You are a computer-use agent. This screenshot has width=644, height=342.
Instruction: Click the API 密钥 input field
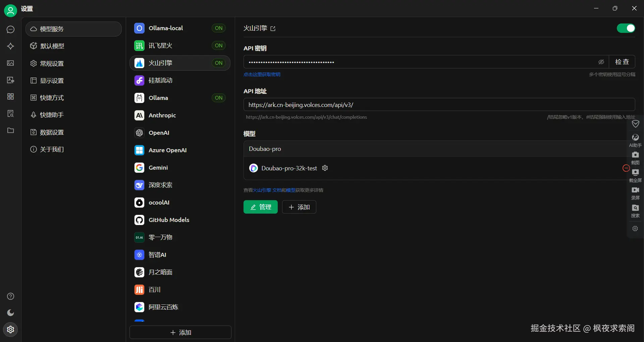(x=426, y=62)
